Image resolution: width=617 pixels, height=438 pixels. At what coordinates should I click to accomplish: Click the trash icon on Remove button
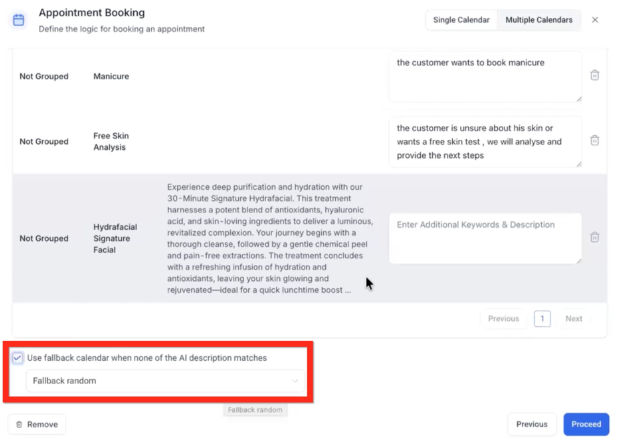click(19, 424)
